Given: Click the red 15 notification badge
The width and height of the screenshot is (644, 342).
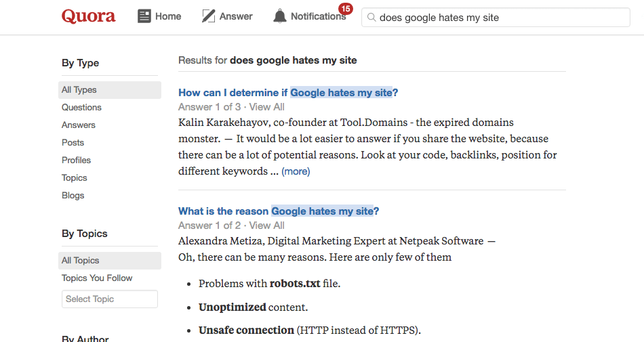Looking at the screenshot, I should [x=346, y=9].
